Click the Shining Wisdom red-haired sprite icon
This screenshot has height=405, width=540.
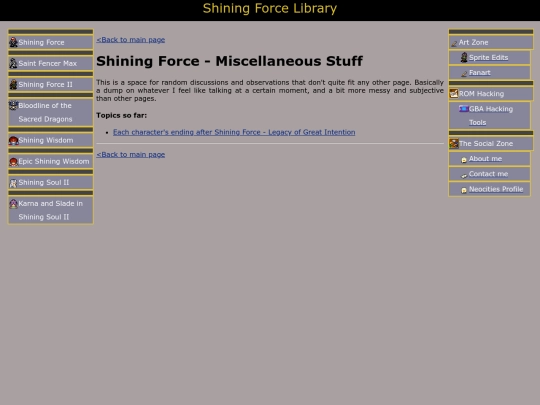[13, 140]
